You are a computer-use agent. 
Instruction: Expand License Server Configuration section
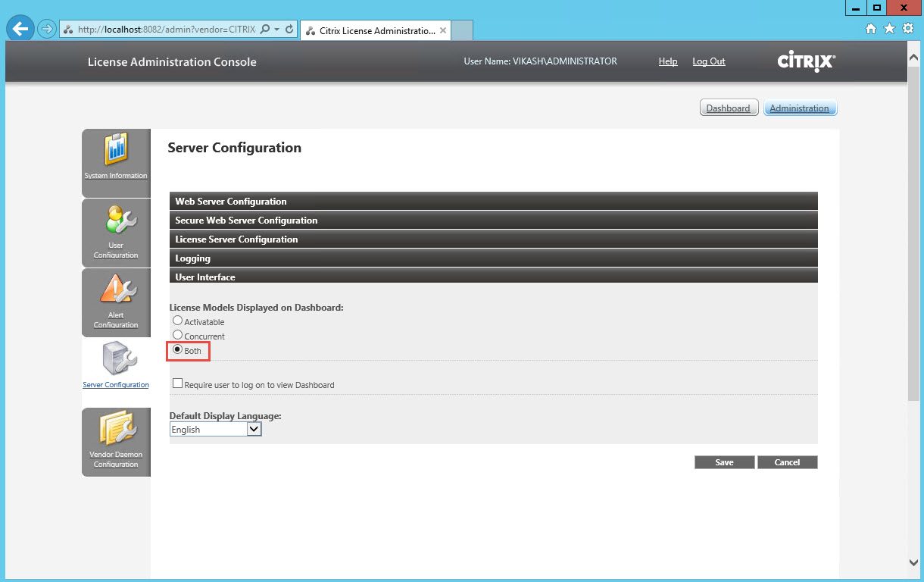click(494, 239)
